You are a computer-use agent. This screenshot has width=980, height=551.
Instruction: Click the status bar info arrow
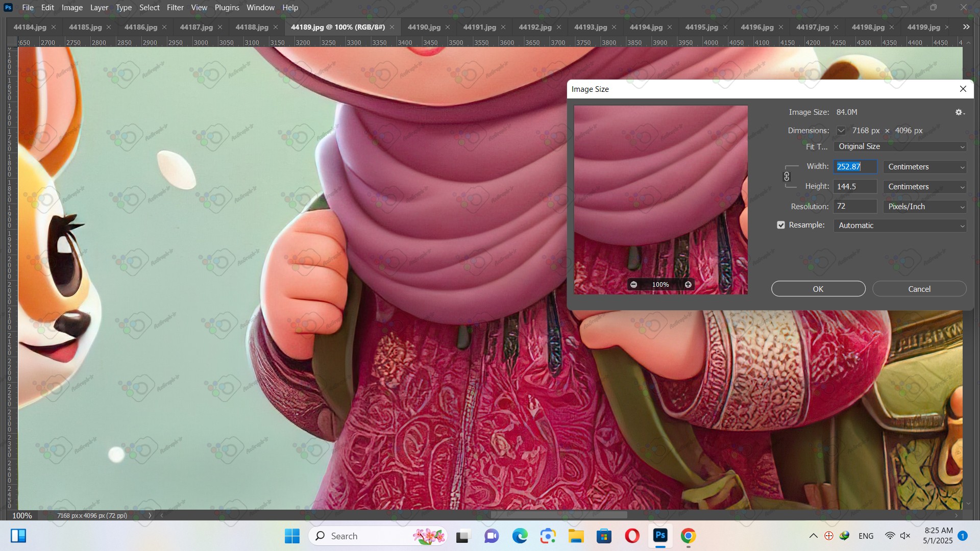150,515
